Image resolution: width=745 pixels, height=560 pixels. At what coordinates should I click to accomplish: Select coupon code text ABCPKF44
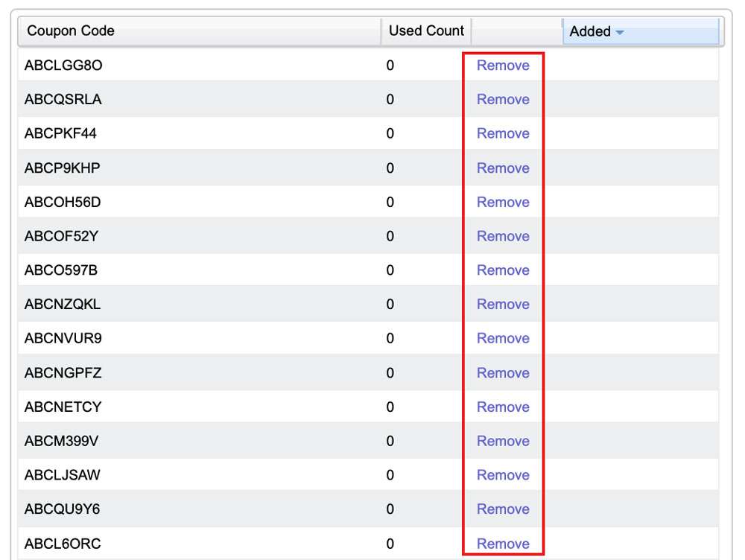click(60, 134)
